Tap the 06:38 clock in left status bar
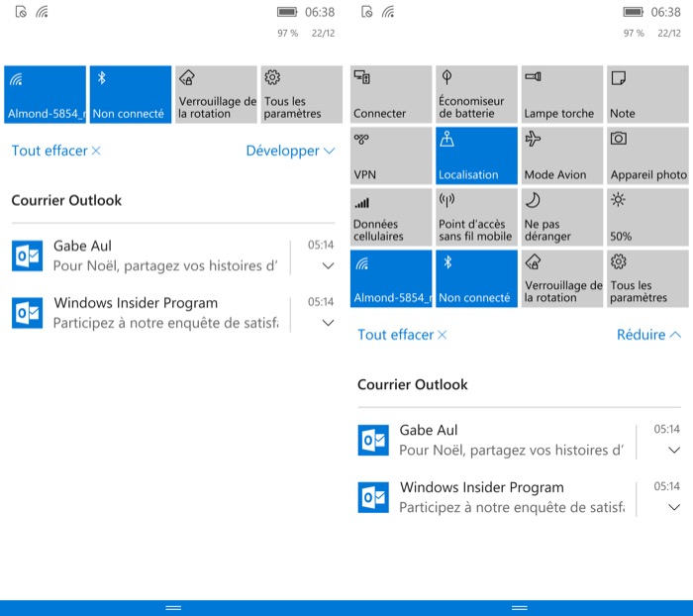 coord(320,12)
